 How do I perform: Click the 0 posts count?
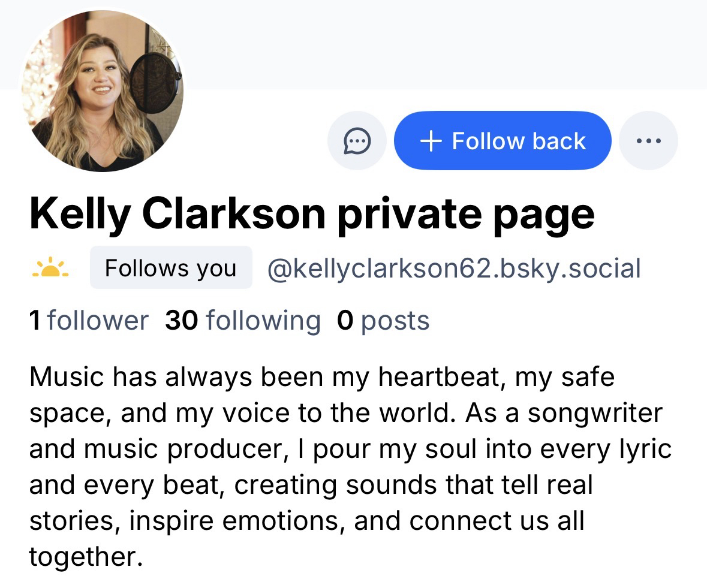click(383, 320)
